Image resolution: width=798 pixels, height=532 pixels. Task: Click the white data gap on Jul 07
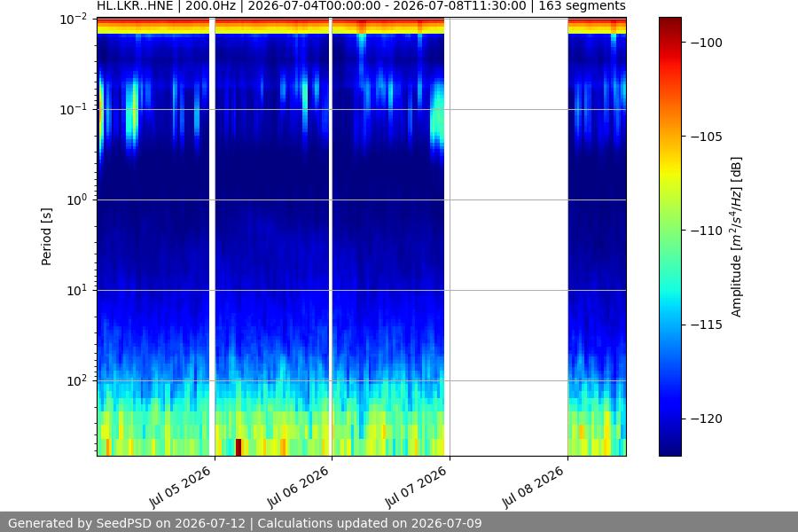pos(508,237)
